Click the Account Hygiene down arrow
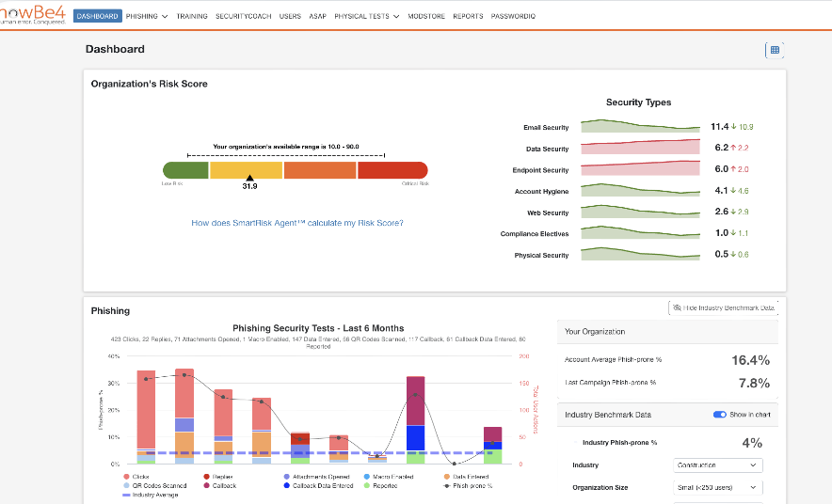832x504 pixels. [x=733, y=190]
